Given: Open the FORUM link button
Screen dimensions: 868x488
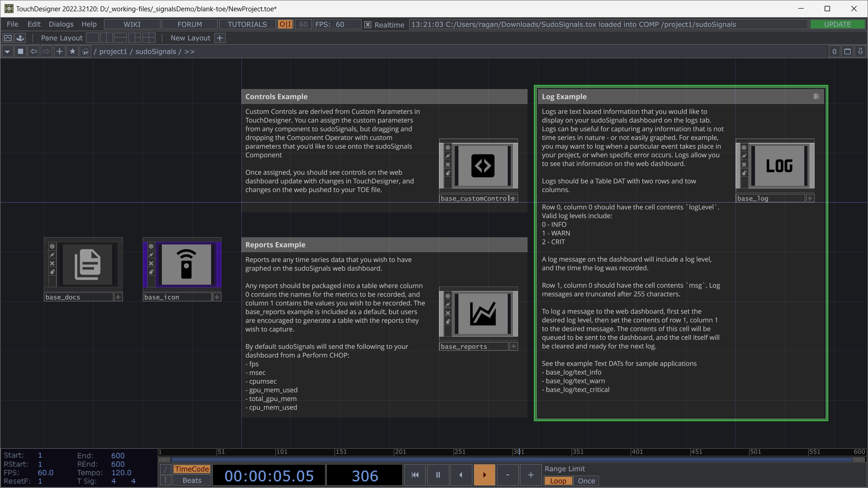Looking at the screenshot, I should pos(190,24).
